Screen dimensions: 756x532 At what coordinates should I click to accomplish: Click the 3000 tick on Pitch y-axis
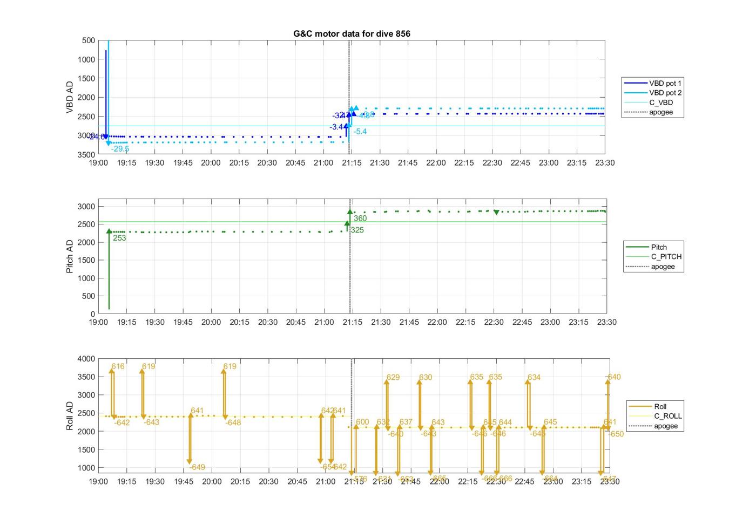pos(86,207)
